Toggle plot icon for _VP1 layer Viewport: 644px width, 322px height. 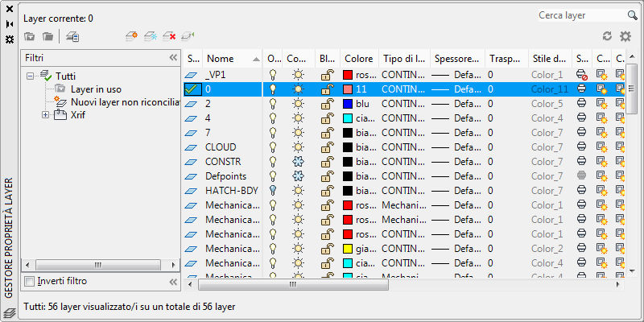[581, 75]
